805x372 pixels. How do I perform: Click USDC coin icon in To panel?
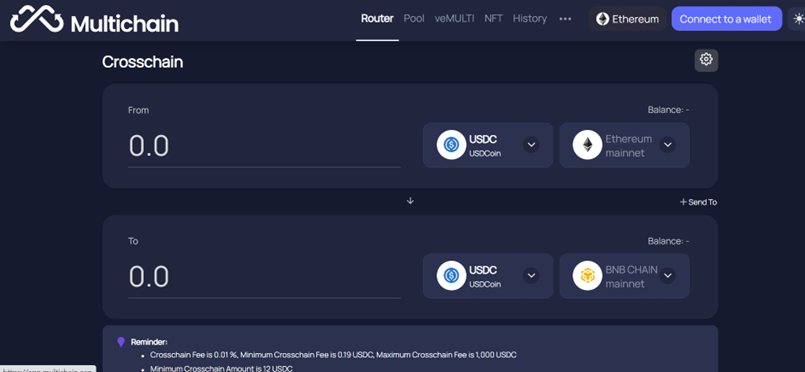coord(451,276)
